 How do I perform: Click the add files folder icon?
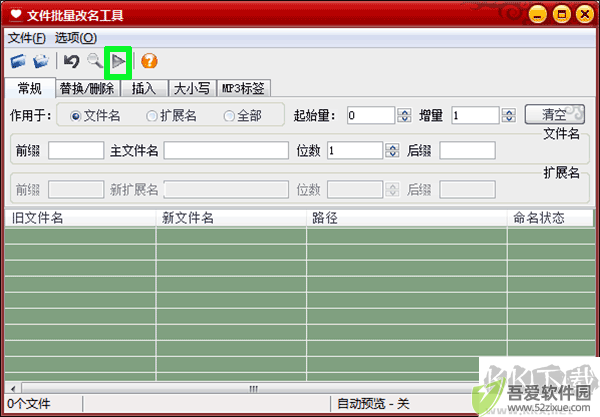tap(18, 61)
